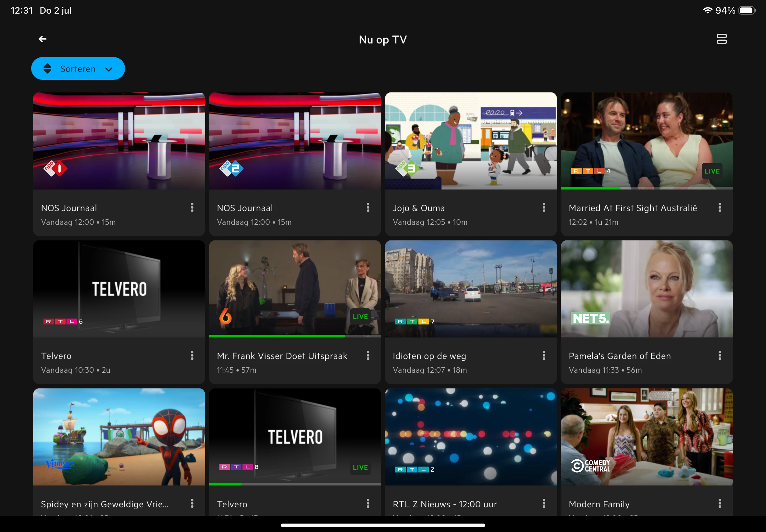Click the LIVE badge on RTL 8
The height and width of the screenshot is (532, 766).
coord(360,467)
